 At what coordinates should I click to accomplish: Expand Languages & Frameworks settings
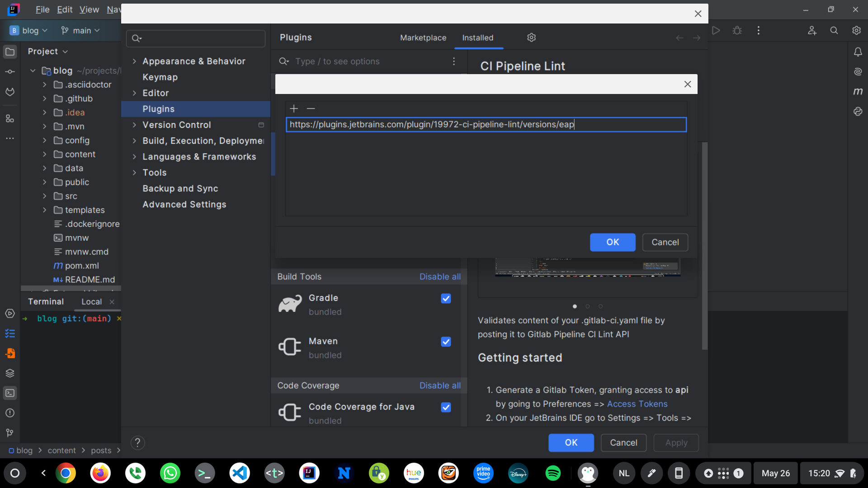[134, 157]
